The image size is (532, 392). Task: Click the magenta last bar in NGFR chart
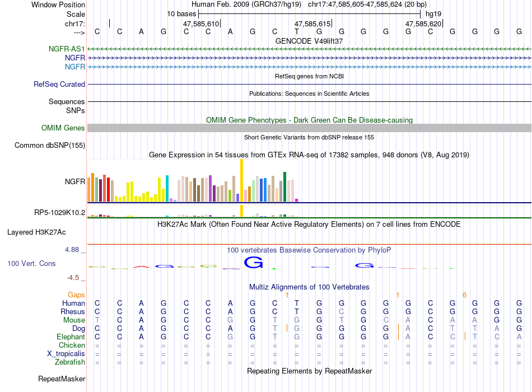pyautogui.click(x=297, y=200)
